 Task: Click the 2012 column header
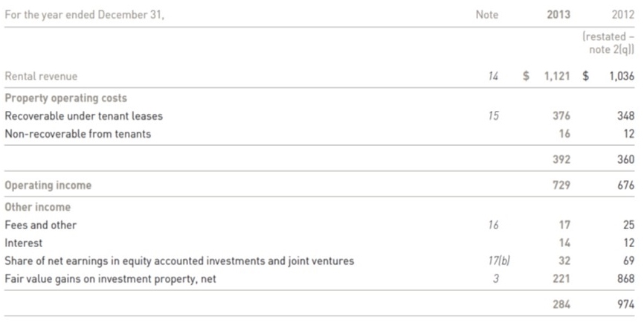pos(622,14)
